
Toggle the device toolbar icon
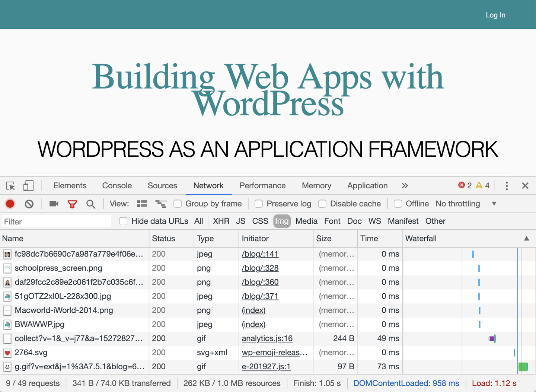(x=28, y=185)
